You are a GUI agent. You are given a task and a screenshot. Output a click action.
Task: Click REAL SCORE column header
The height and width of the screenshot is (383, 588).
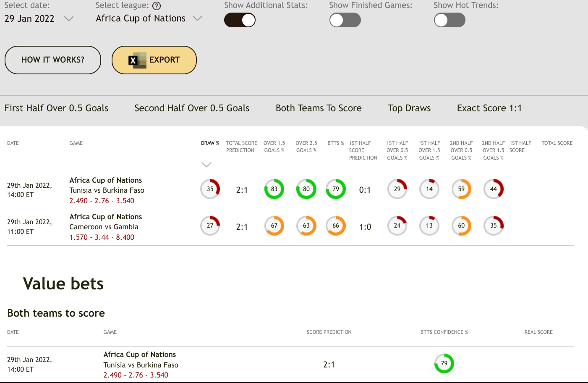click(x=538, y=332)
